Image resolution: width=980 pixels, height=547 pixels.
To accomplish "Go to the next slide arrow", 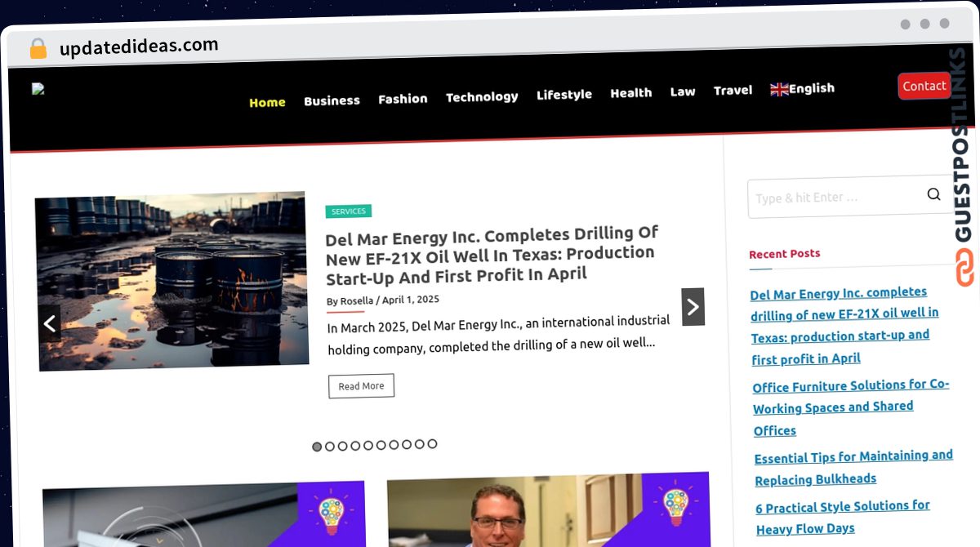I will (693, 307).
